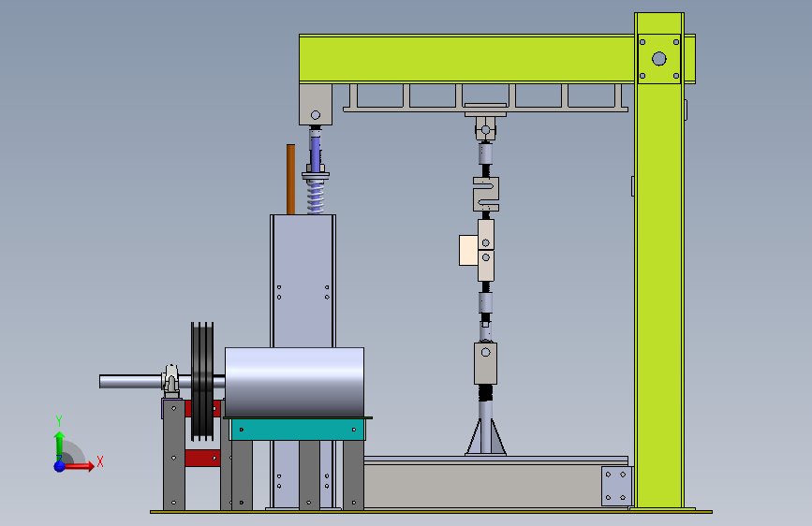Select the cream-colored box beside the coupling
The height and width of the screenshot is (526, 812).
coord(468,251)
